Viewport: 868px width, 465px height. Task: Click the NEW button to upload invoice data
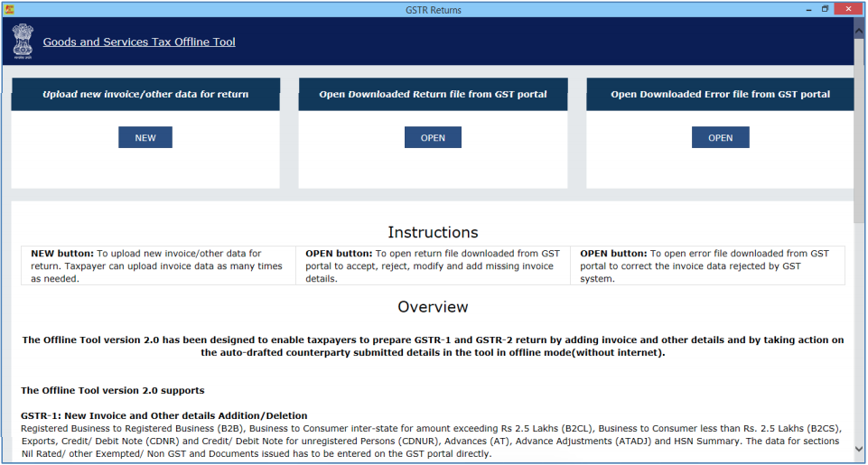point(145,137)
